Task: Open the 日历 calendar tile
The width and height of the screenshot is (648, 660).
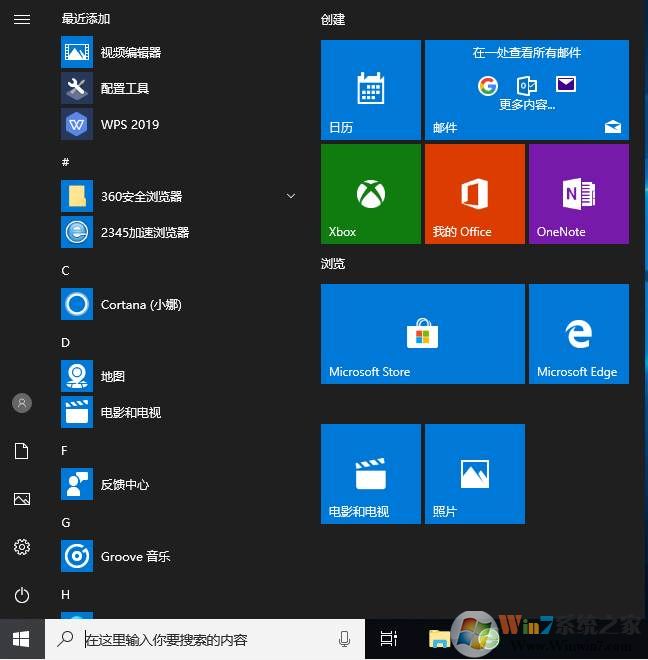Action: click(370, 90)
